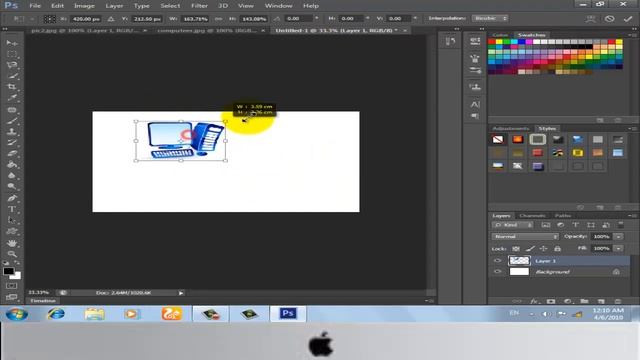Open the collapsed History panel icon
Image resolution: width=640 pixels, height=360 pixels.
coord(451,41)
